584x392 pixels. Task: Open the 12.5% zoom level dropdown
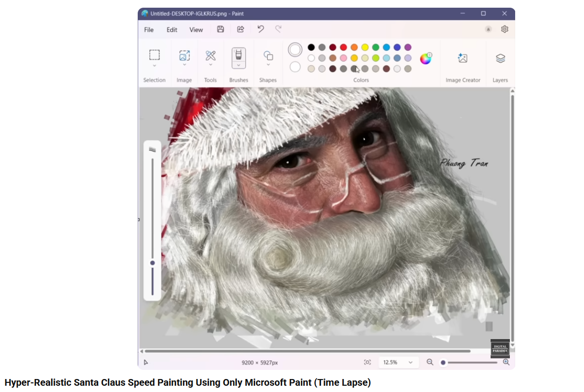398,362
